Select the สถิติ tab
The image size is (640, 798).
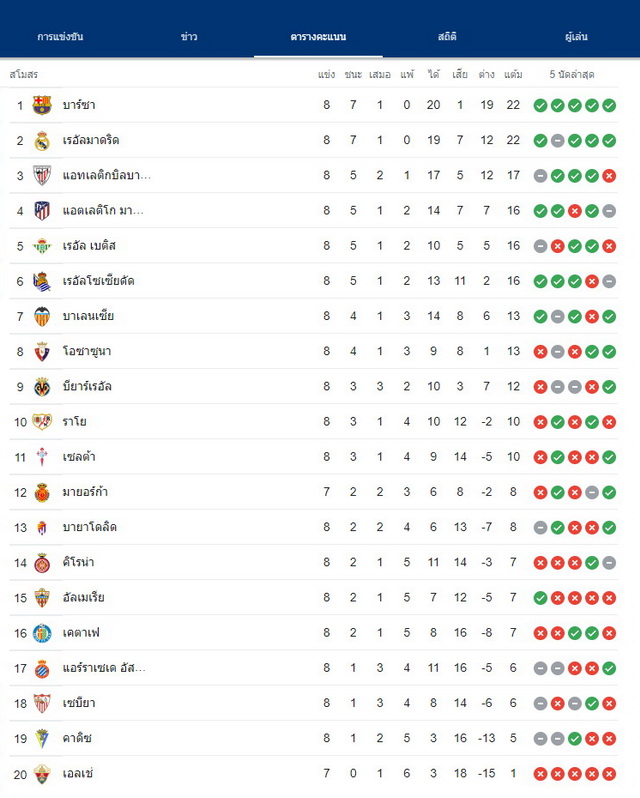point(447,37)
